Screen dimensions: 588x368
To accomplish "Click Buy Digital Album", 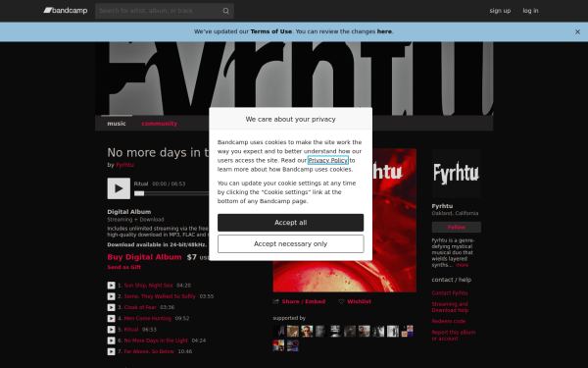I will (x=144, y=257).
